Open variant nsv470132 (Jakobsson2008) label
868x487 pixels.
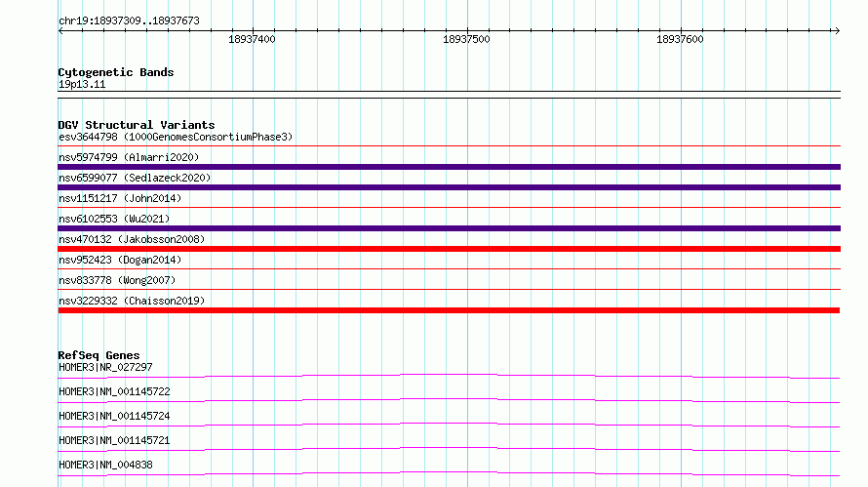click(x=132, y=239)
